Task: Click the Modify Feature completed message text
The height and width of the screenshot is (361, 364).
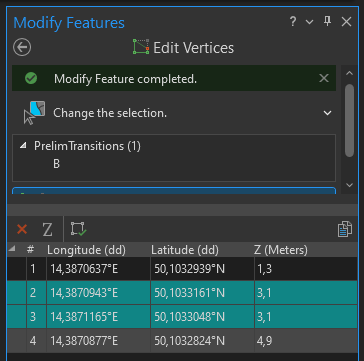Action: 125,79
